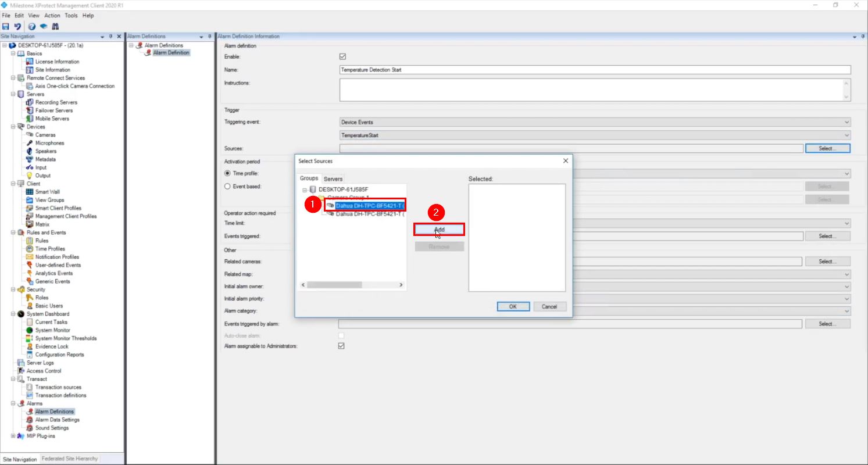
Task: Open Recording Servers node
Action: [56, 102]
